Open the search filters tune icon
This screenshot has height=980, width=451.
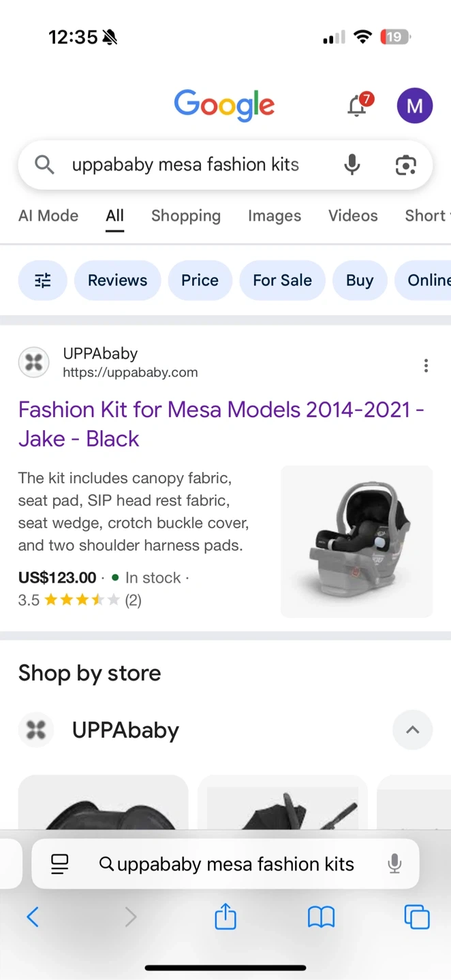43,280
